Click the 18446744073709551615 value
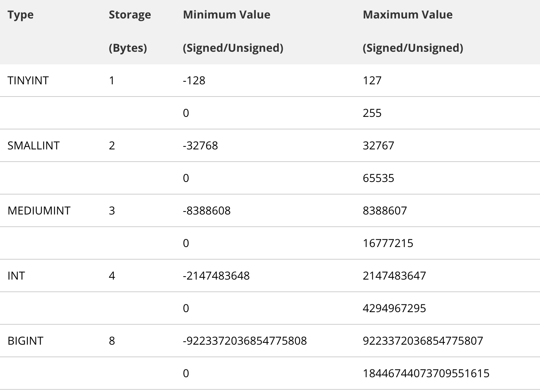 click(x=426, y=374)
